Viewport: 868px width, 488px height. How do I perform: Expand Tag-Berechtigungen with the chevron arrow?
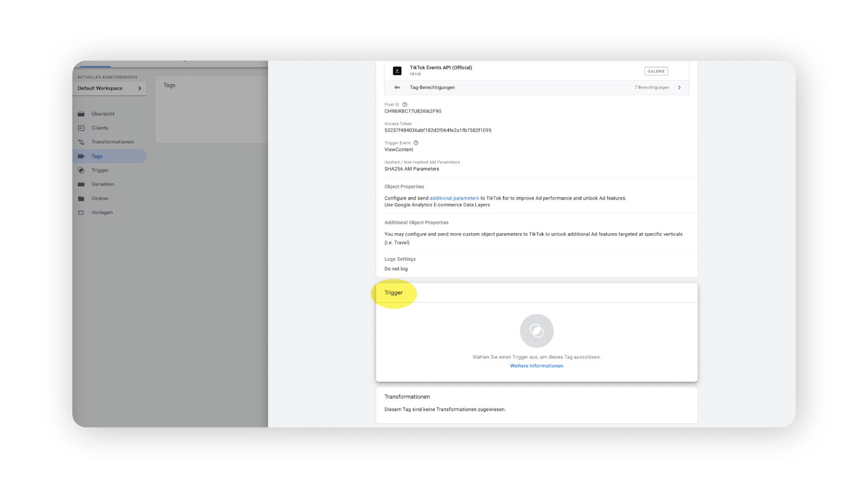tap(679, 88)
